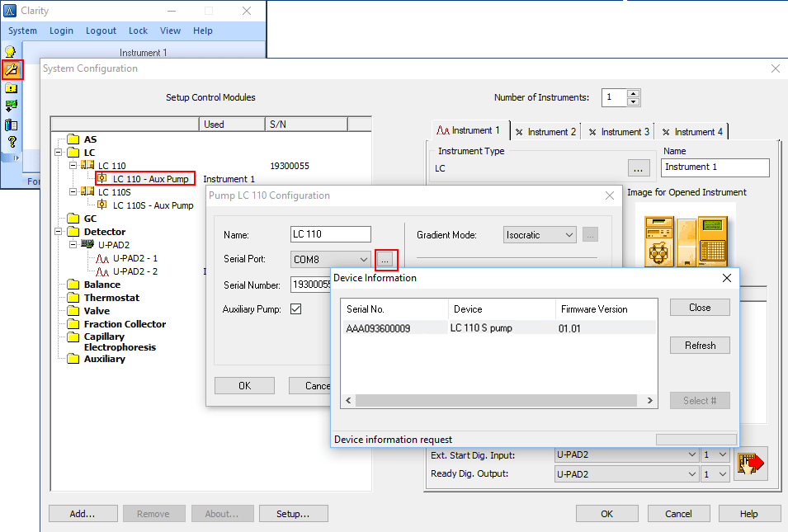
Task: Select the LC 110 pump module
Action: click(103, 166)
